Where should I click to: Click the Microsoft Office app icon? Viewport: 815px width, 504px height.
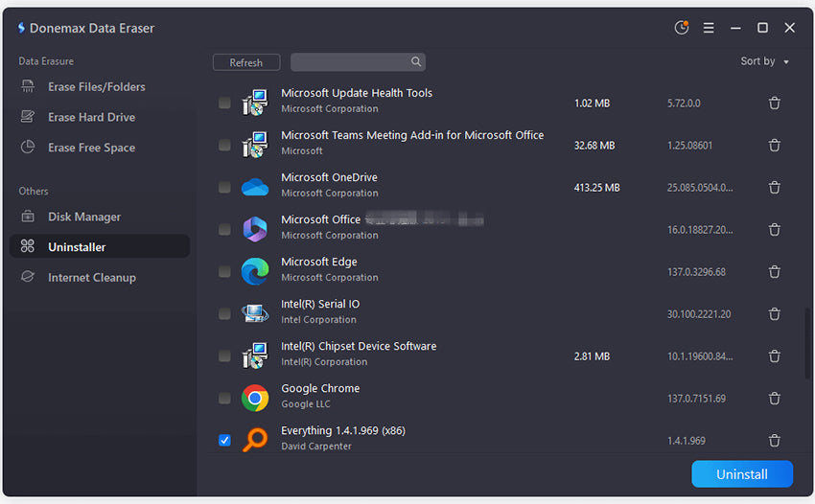pyautogui.click(x=255, y=229)
